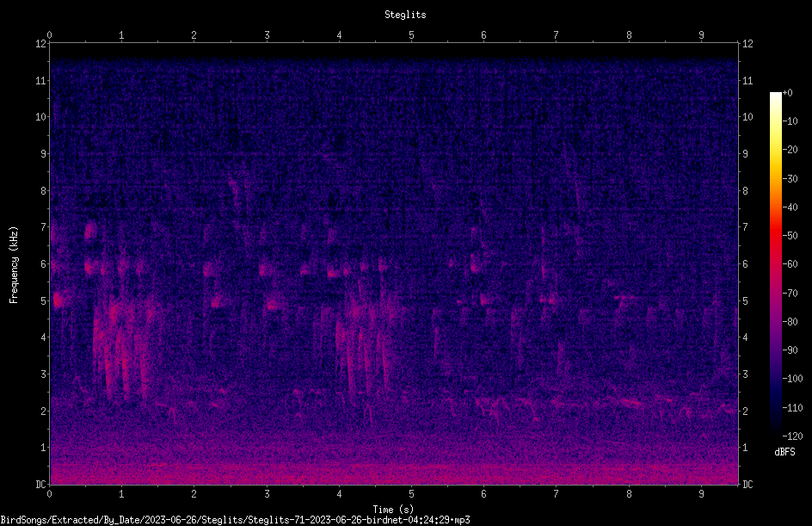The height and width of the screenshot is (526, 812).
Task: Click the "DC" label on the right frequency axis
Action: pos(747,485)
